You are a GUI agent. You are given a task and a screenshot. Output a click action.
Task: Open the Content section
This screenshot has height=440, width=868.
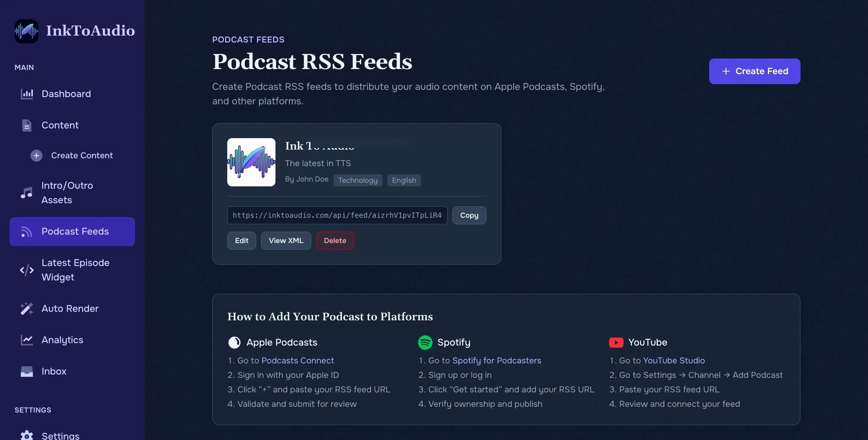coord(72,125)
